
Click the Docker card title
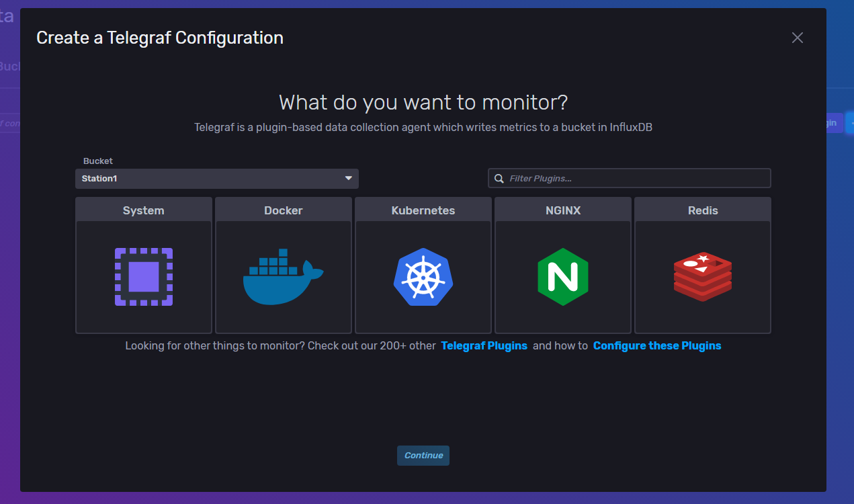(x=284, y=210)
